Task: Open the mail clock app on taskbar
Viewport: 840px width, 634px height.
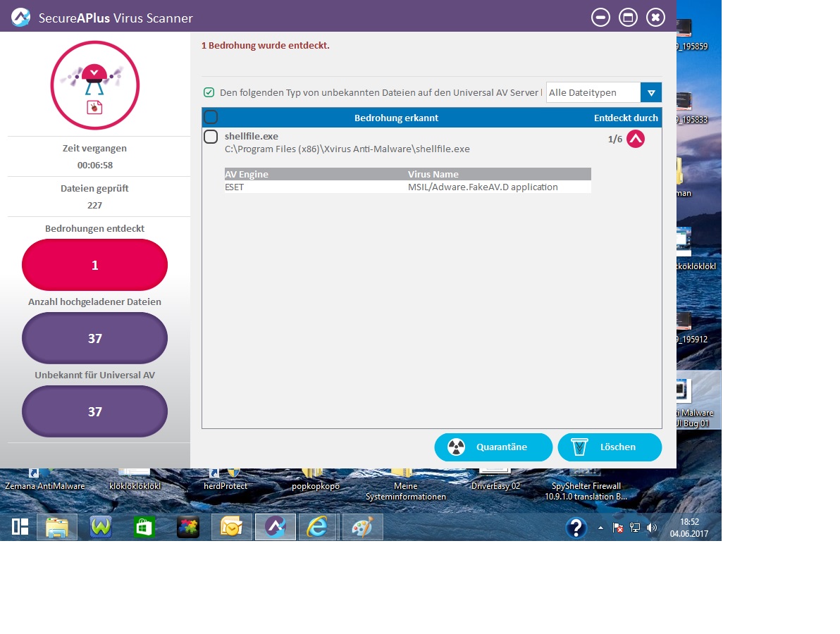Action: coord(231,527)
